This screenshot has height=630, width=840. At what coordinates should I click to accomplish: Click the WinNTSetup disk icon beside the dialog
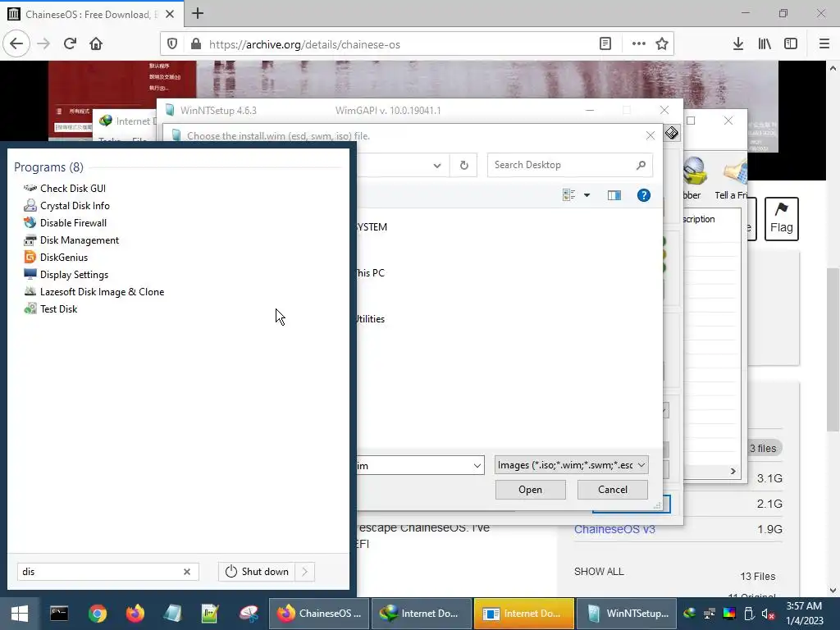pos(672,133)
